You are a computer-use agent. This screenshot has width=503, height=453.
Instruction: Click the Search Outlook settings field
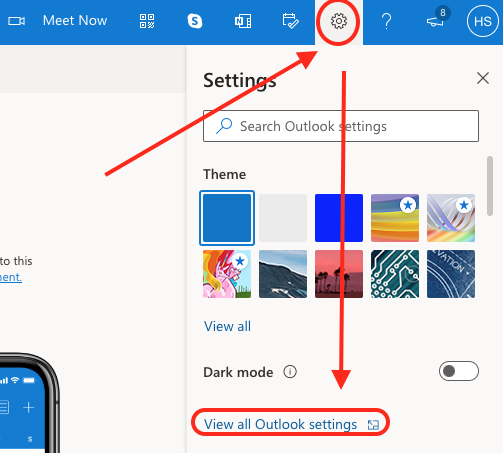click(341, 126)
